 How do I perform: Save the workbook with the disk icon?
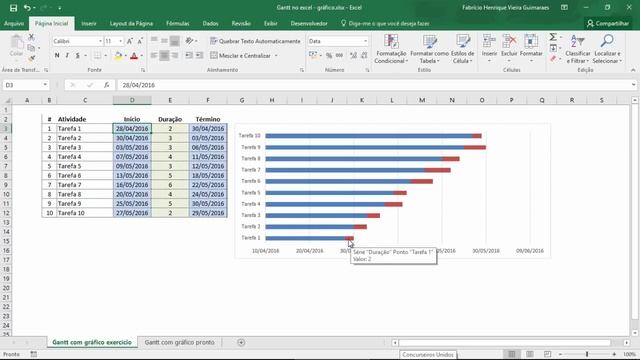[x=13, y=8]
